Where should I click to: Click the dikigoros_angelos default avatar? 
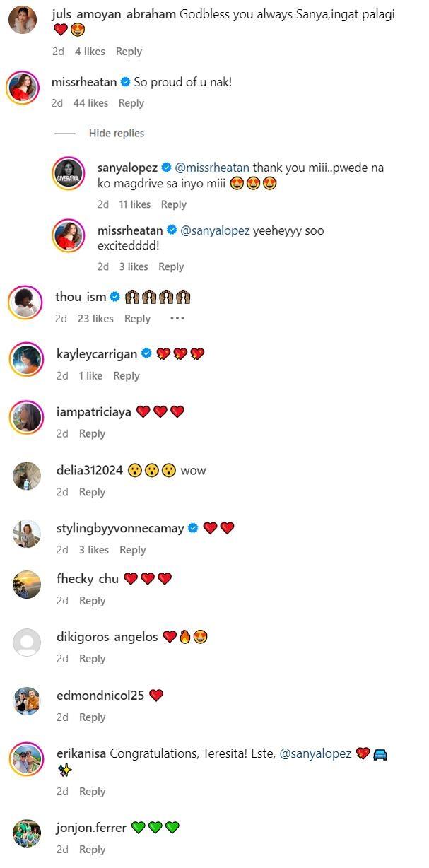[27, 643]
